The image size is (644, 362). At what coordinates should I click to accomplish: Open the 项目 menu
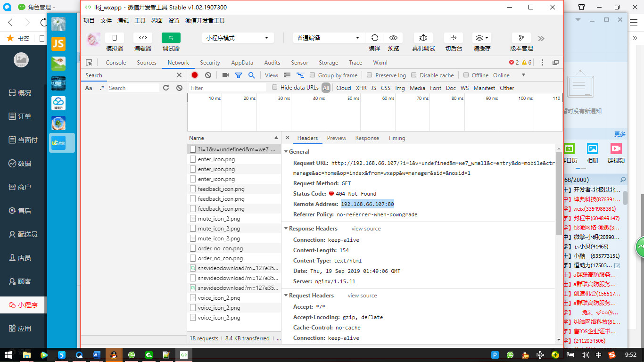tap(89, 21)
